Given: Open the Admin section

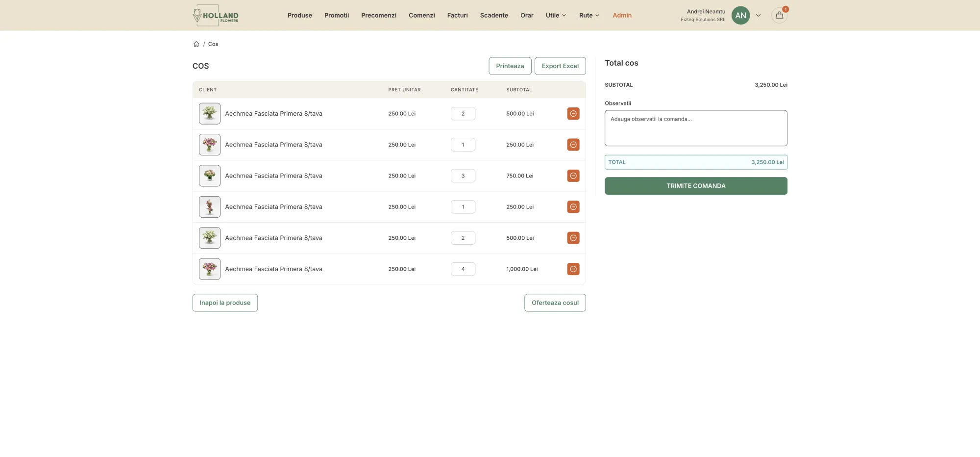Looking at the screenshot, I should [622, 15].
